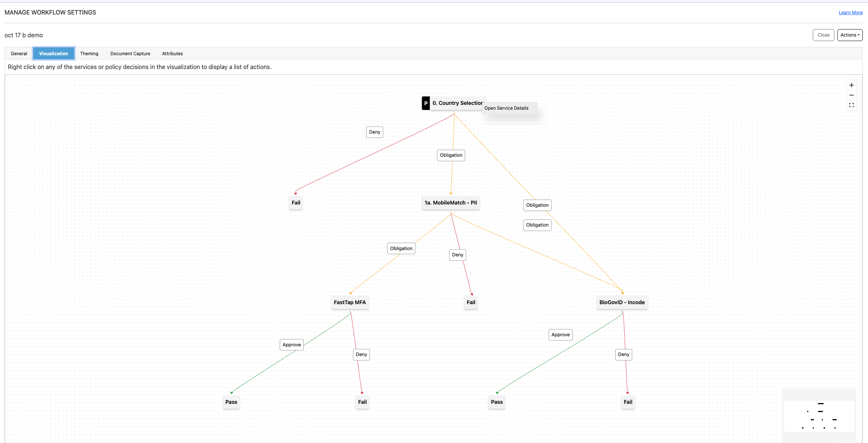Select the 1a. MobileMatch - PII node
868x443 pixels.
coord(450,203)
